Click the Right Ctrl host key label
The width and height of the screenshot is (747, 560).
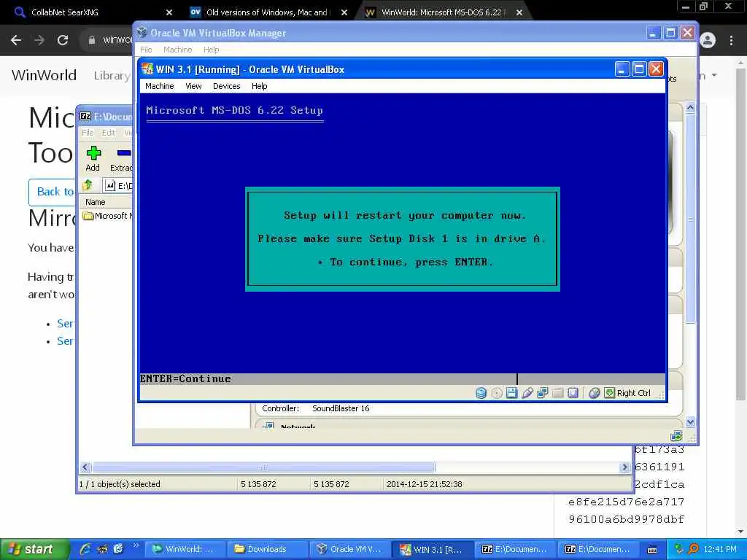point(634,393)
